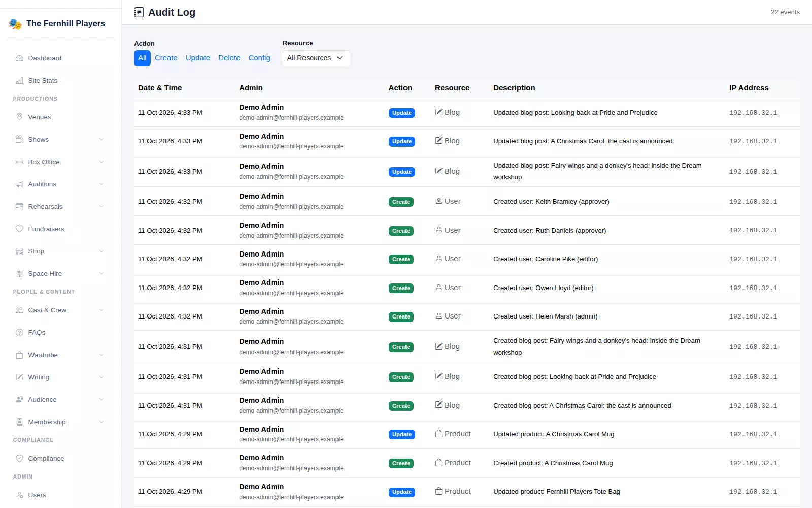Click the IP Address column header
Image resolution: width=812 pixels, height=508 pixels.
click(749, 88)
